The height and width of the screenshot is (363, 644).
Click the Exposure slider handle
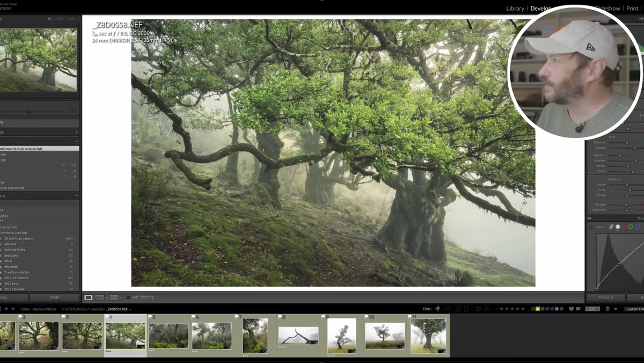[627, 143]
